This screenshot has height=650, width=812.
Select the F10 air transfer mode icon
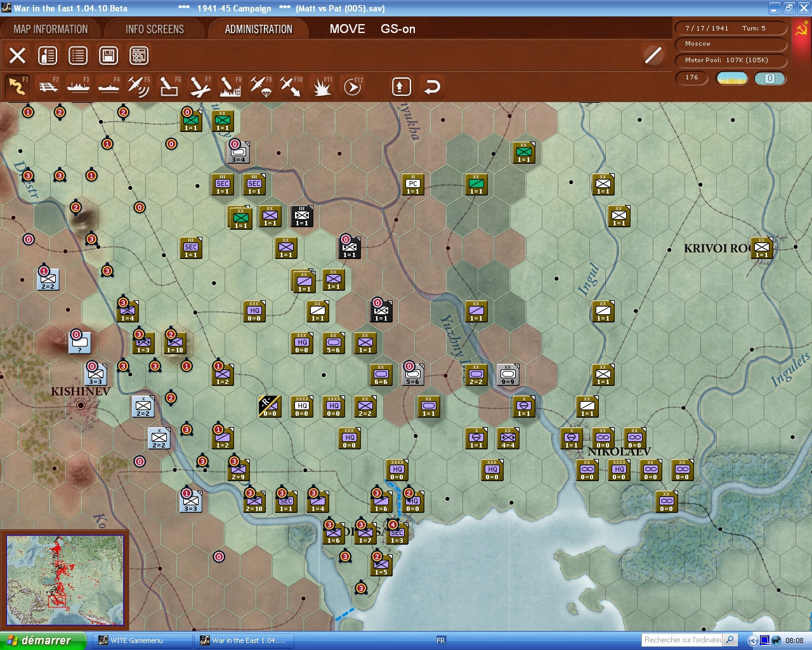pyautogui.click(x=291, y=86)
